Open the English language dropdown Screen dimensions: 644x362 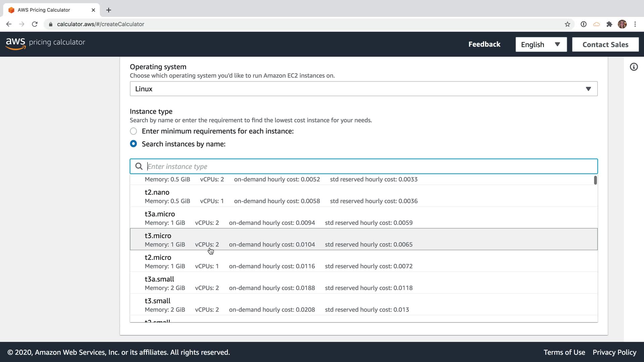click(541, 45)
